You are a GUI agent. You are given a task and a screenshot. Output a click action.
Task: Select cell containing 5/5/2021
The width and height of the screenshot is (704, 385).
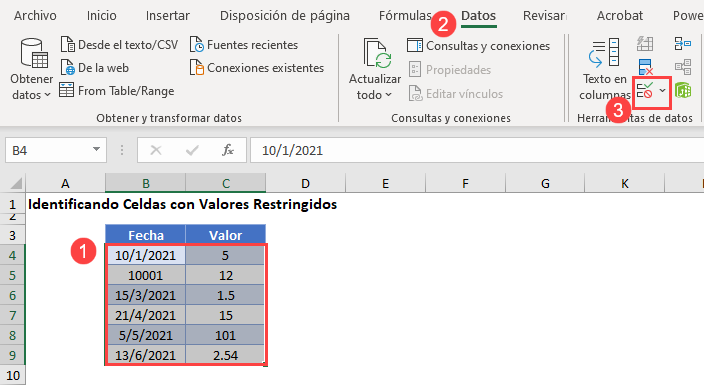[x=145, y=335]
